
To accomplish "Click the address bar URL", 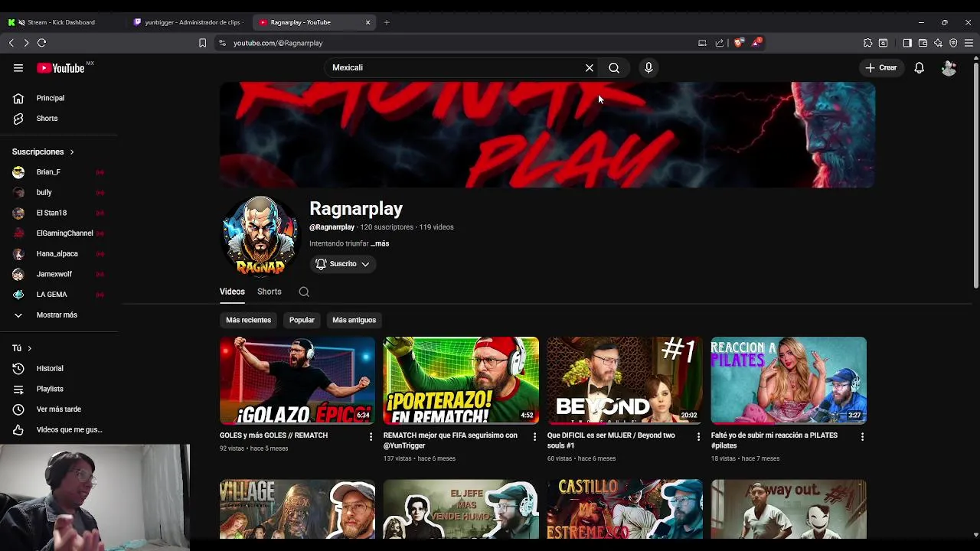I will (278, 43).
